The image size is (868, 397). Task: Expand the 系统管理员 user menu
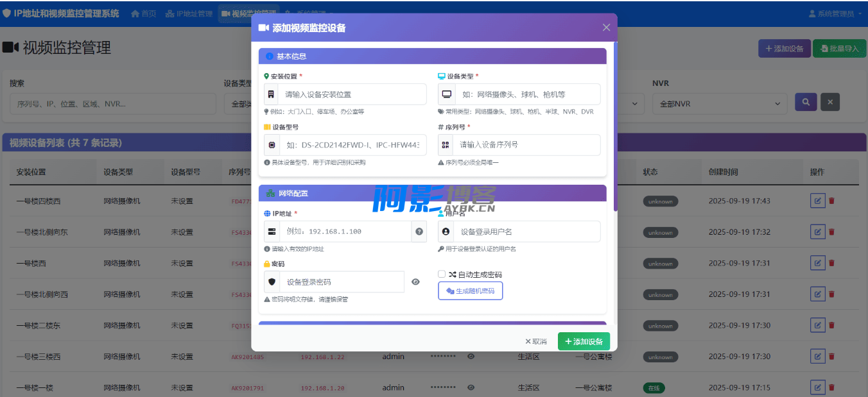pyautogui.click(x=835, y=13)
